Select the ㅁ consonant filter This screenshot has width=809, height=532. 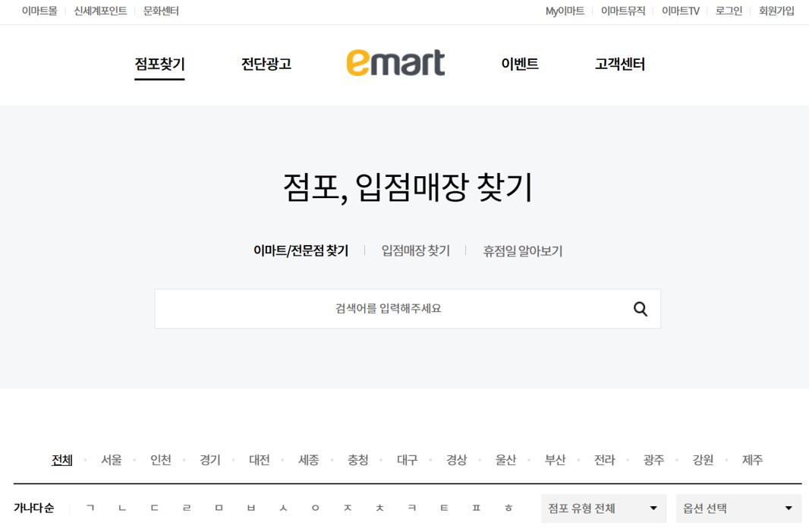click(219, 508)
